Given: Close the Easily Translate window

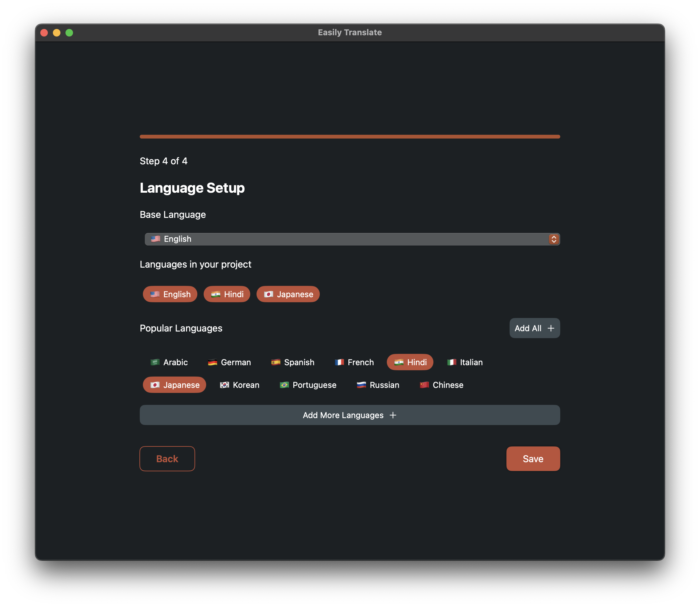Looking at the screenshot, I should tap(44, 32).
